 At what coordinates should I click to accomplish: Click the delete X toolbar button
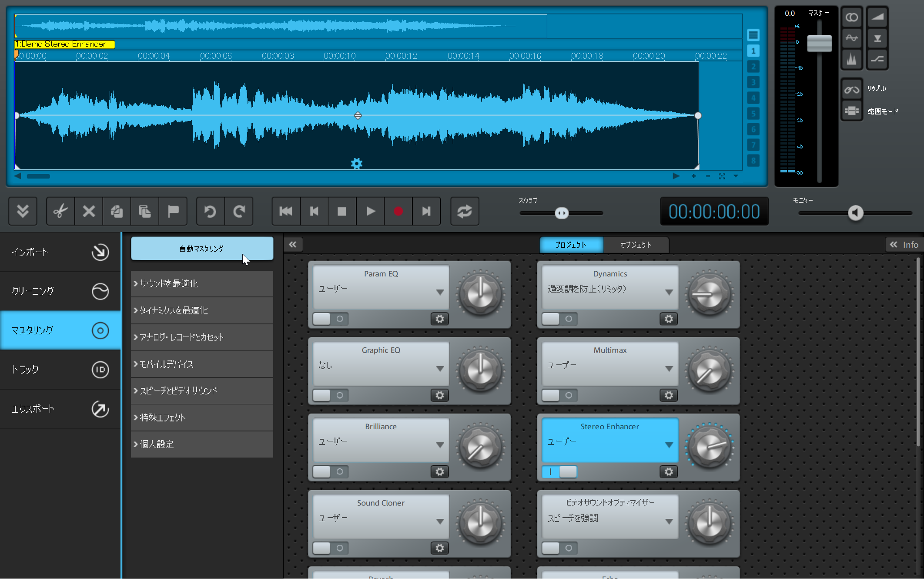coord(89,212)
